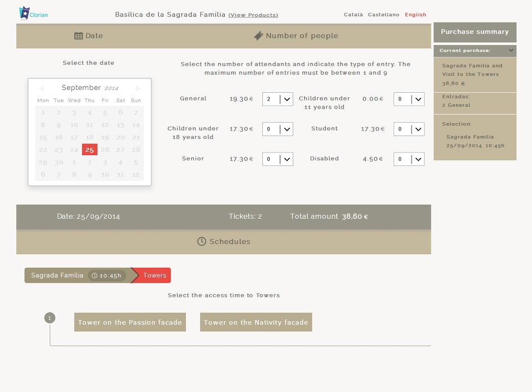532x392 pixels.
Task: Go to previous month in calendar
Action: point(41,88)
